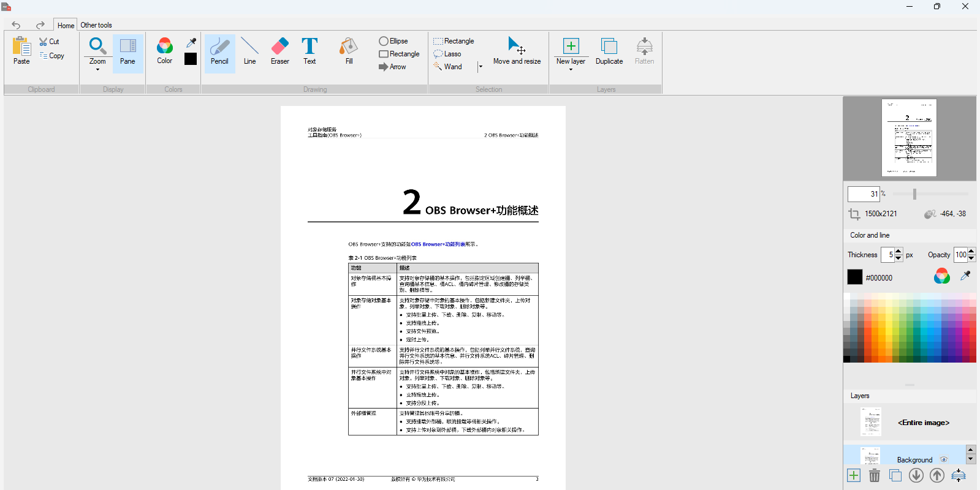Pick the Rectangle selection tool
This screenshot has width=980, height=490.
pyautogui.click(x=454, y=41)
